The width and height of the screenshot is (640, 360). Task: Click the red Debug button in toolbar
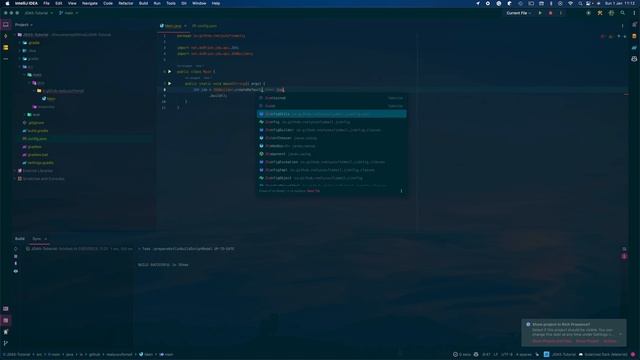point(550,13)
